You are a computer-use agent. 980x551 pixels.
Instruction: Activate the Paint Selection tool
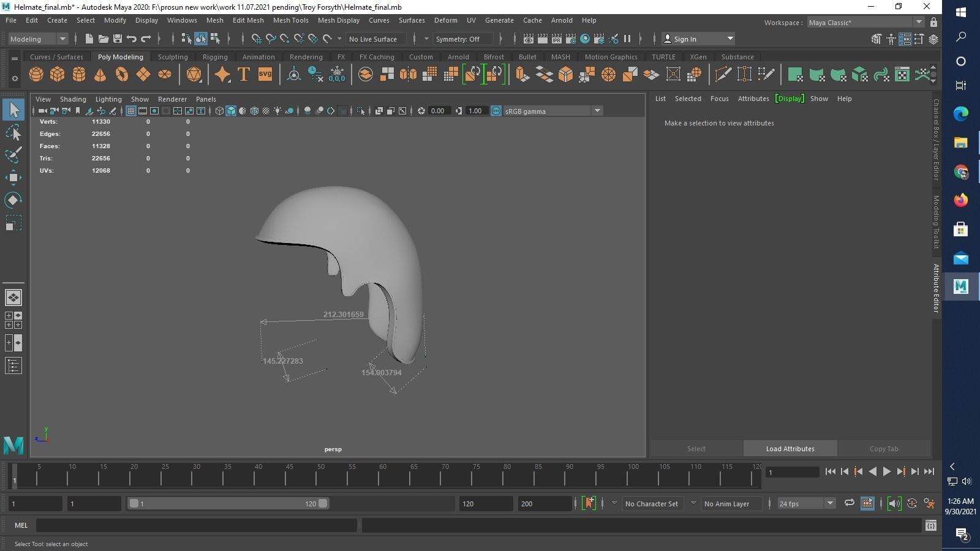pos(13,154)
